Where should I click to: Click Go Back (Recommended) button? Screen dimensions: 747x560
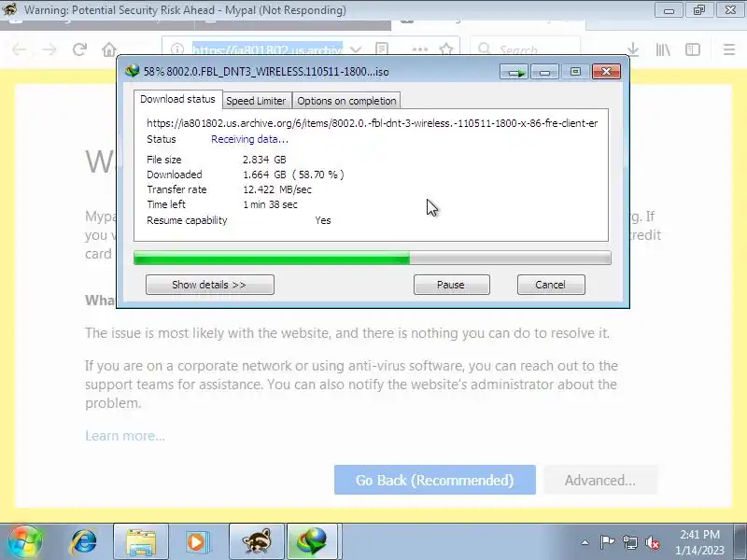[435, 480]
